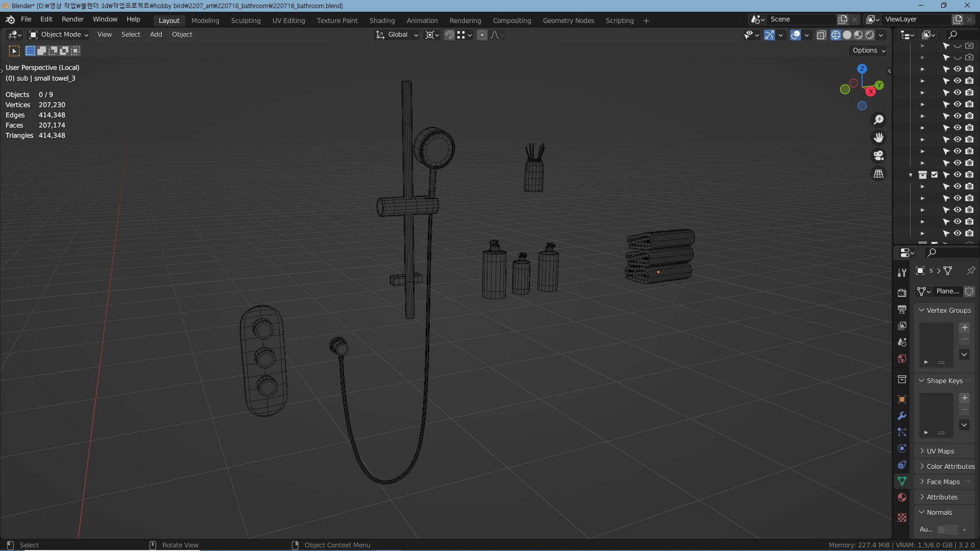This screenshot has height=551, width=980.
Task: Click the Z axis on navigation gizmo
Action: click(x=862, y=68)
